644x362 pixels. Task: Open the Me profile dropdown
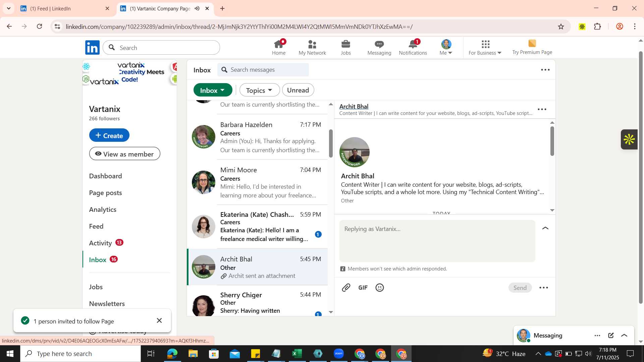[x=446, y=48]
